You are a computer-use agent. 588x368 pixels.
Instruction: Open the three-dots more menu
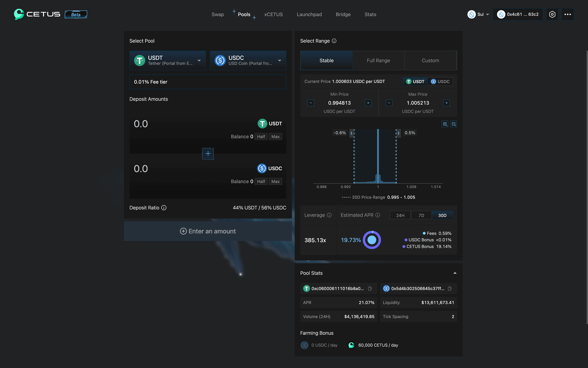point(568,14)
